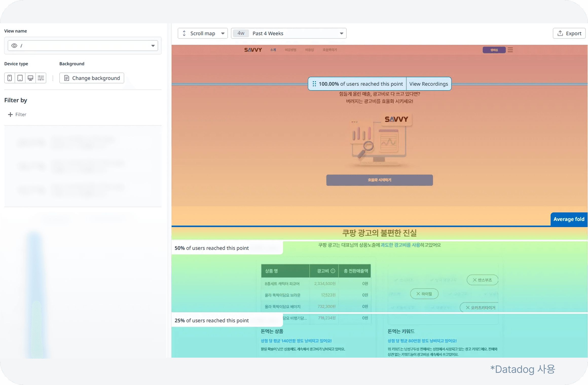Screen dimensions: 588x385
Task: Expand the View name dropdown arrow
Action: (x=153, y=46)
